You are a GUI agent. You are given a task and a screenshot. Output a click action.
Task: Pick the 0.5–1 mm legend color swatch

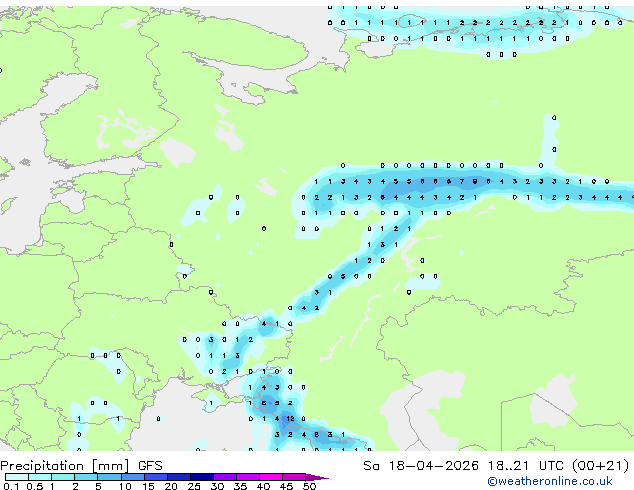click(40, 477)
